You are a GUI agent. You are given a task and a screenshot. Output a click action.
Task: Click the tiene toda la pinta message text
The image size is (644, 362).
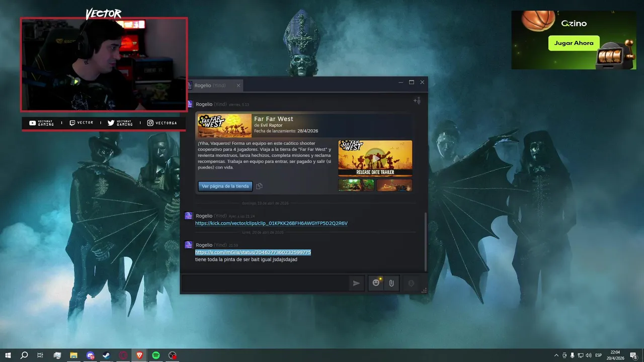point(246,259)
